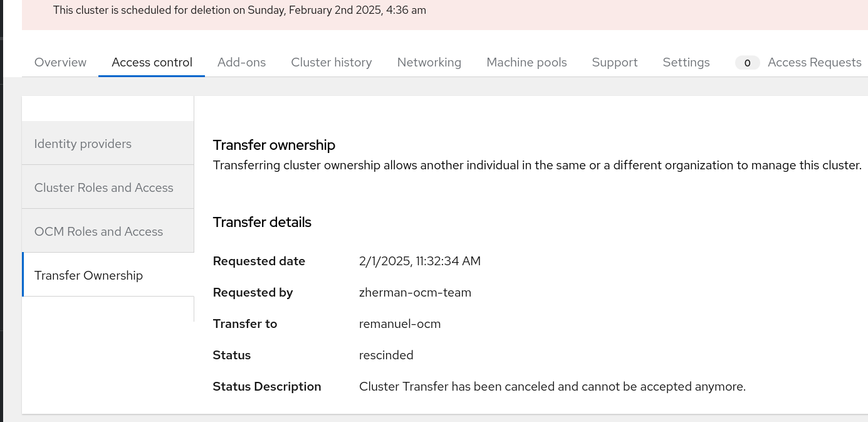Select Identity providers in the sidebar
The width and height of the screenshot is (868, 422).
click(x=83, y=144)
